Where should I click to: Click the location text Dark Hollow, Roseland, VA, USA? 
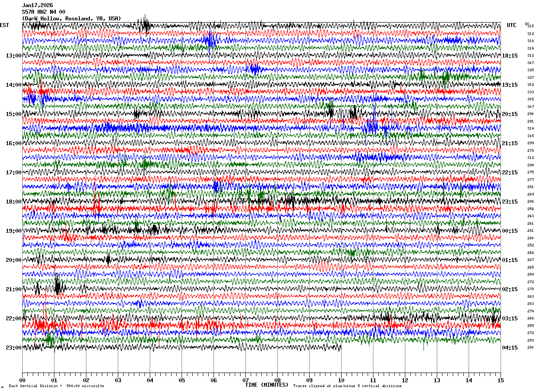pos(71,19)
